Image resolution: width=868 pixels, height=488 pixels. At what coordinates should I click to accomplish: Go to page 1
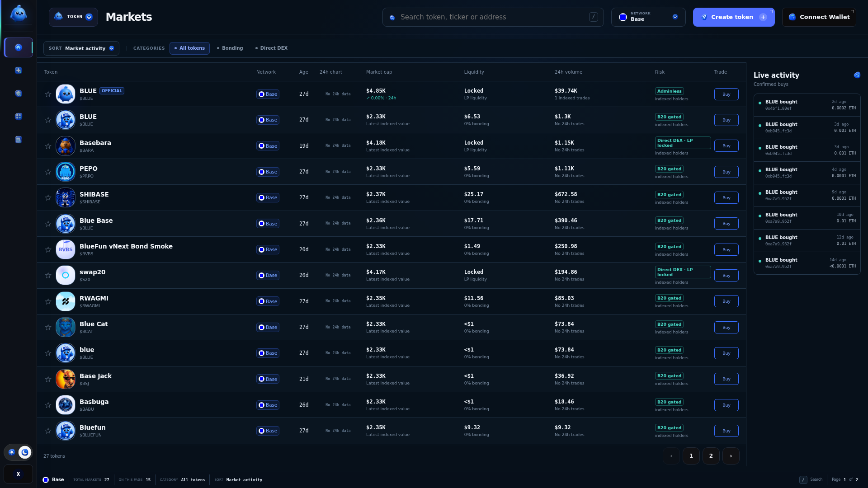[691, 456]
